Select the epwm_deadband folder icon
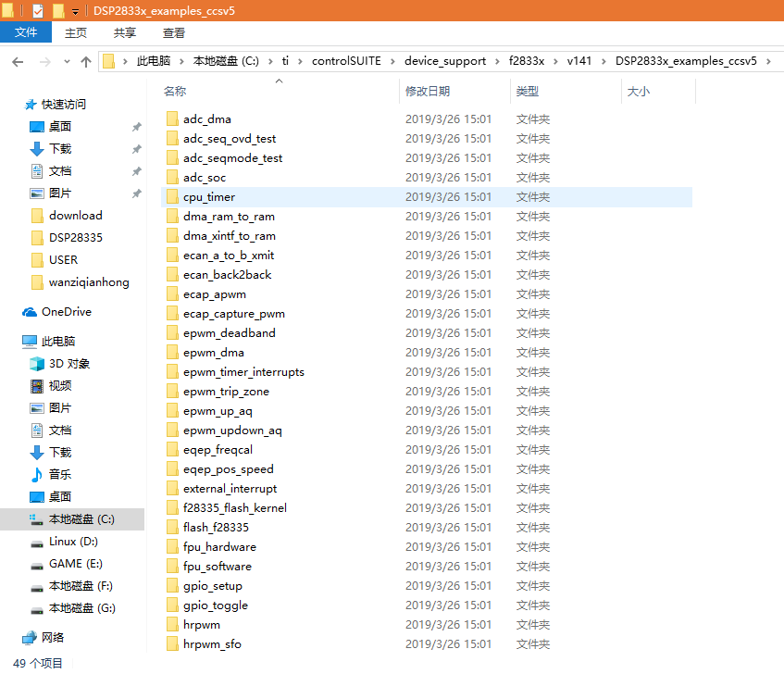The image size is (784, 674). point(172,333)
